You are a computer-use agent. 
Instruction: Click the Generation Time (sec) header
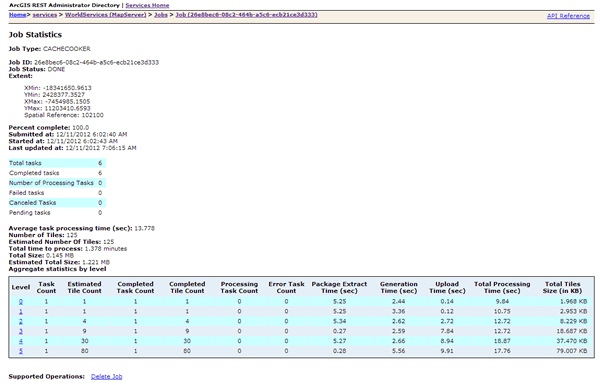[398, 287]
